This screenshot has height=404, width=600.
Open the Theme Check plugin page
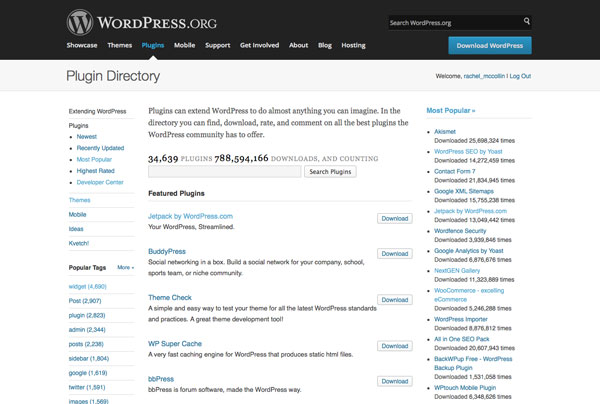(x=170, y=298)
